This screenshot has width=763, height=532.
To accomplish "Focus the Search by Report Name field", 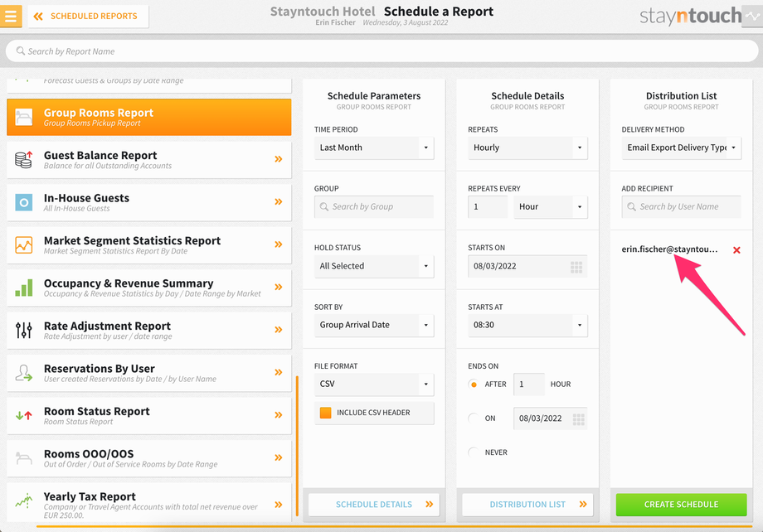I will click(381, 51).
